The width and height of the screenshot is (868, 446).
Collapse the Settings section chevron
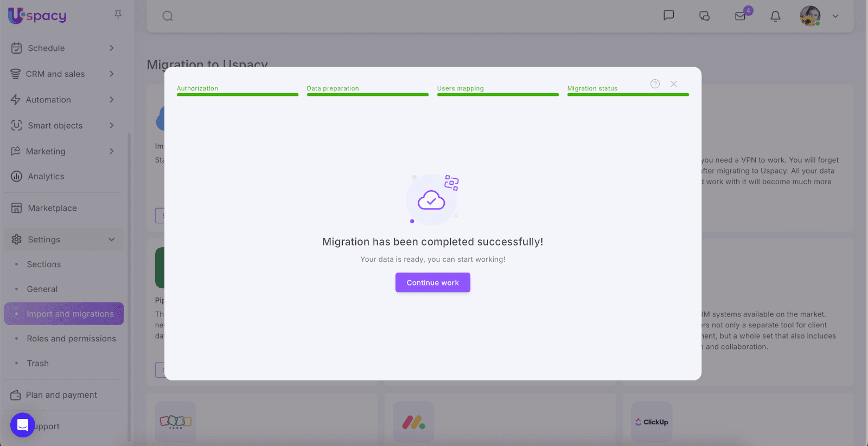click(x=111, y=240)
